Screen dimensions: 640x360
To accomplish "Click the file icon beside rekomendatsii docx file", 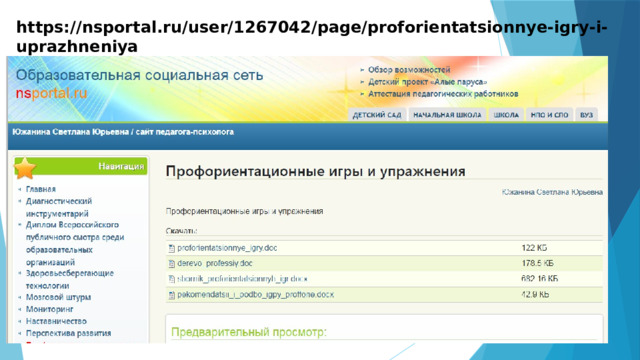I will pyautogui.click(x=172, y=295).
